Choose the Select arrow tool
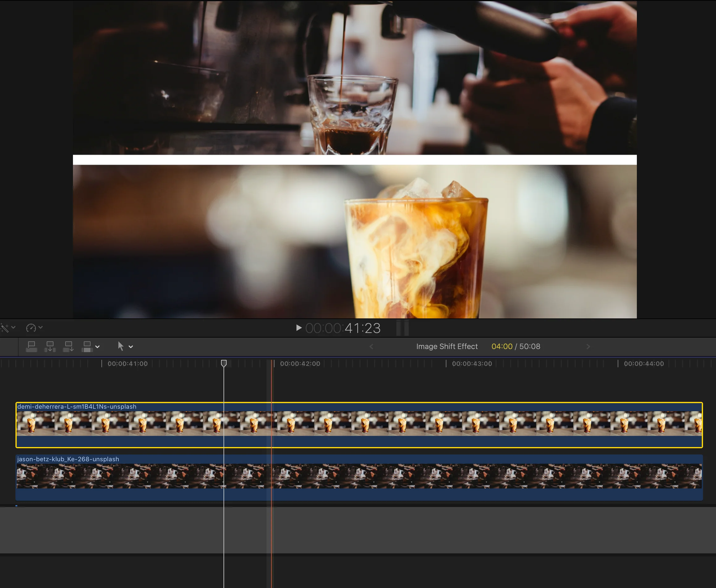The width and height of the screenshot is (716, 588). (121, 346)
